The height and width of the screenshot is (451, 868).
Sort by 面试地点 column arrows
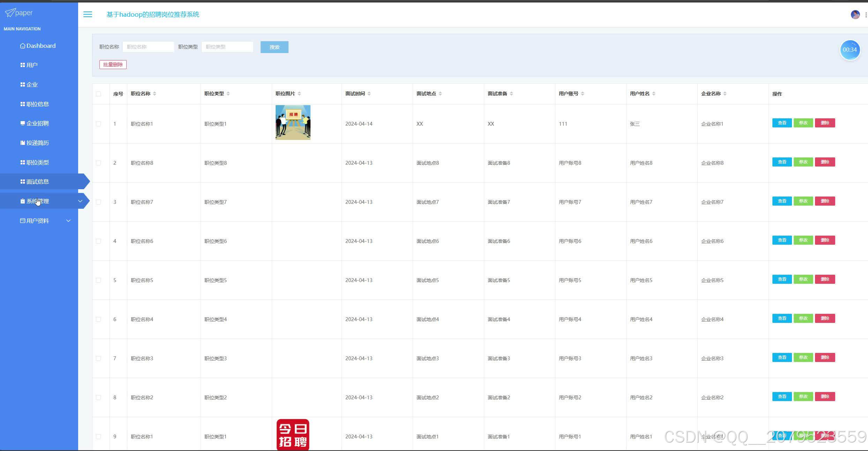click(x=440, y=94)
